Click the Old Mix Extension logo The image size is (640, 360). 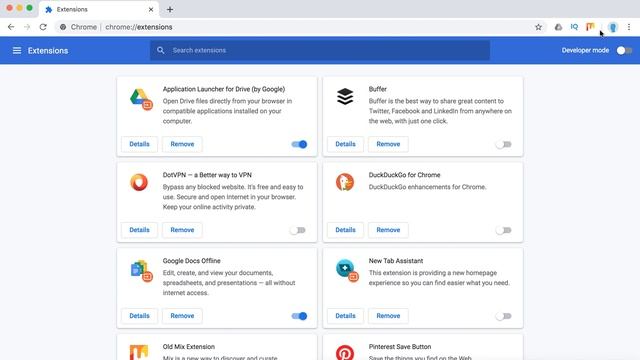(139, 352)
